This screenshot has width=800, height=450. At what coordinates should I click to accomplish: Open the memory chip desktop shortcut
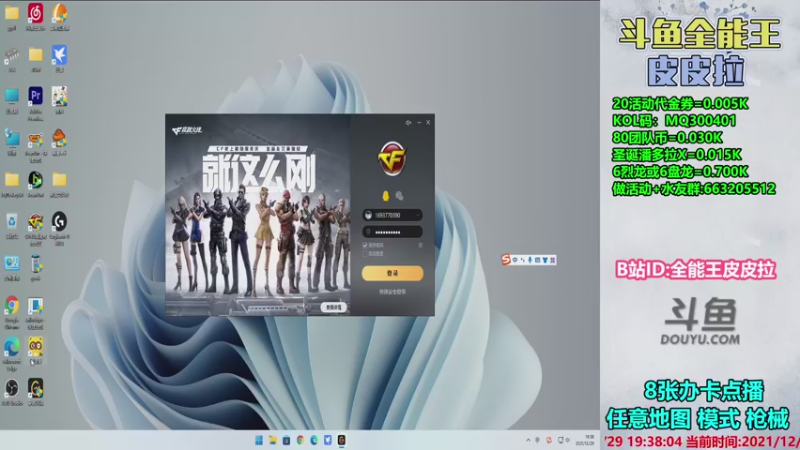pyautogui.click(x=12, y=55)
